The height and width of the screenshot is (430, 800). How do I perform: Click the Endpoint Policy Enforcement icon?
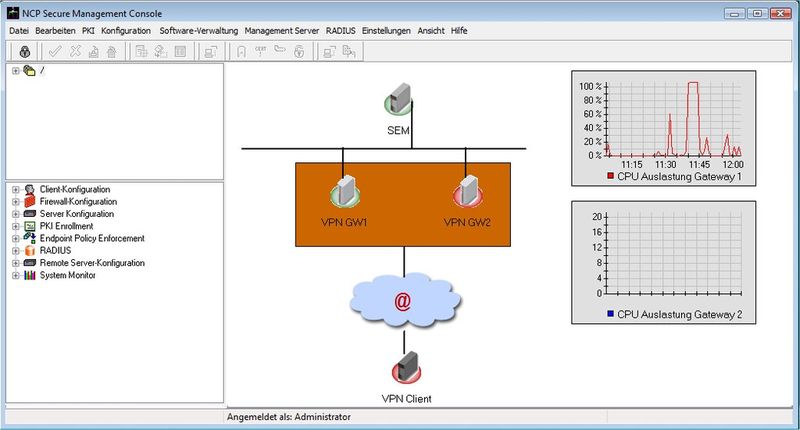pos(30,238)
